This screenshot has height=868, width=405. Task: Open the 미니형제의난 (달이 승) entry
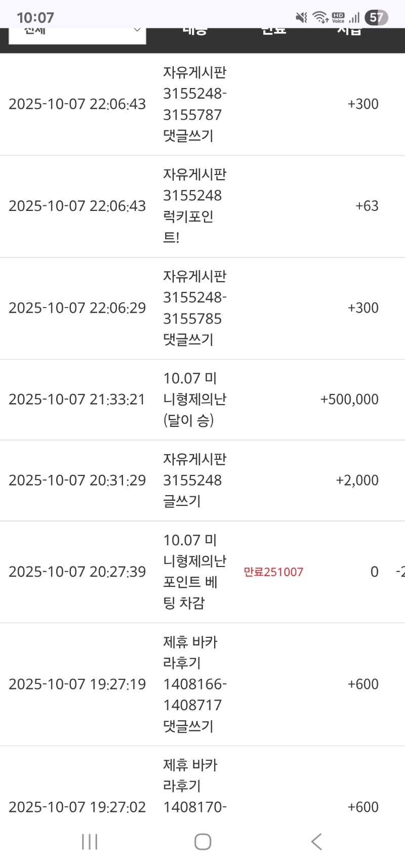194,400
